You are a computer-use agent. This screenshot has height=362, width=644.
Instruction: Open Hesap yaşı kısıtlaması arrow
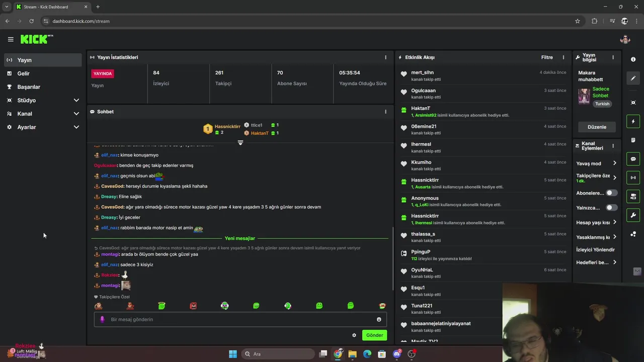615,222
